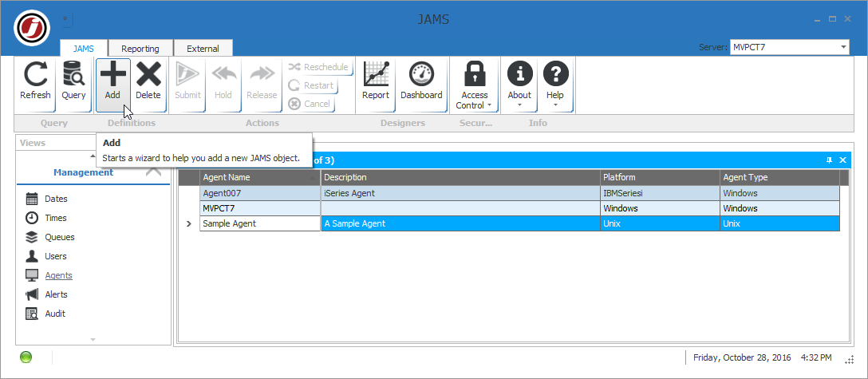Open the quick access toolbar dropdown

coord(65,18)
